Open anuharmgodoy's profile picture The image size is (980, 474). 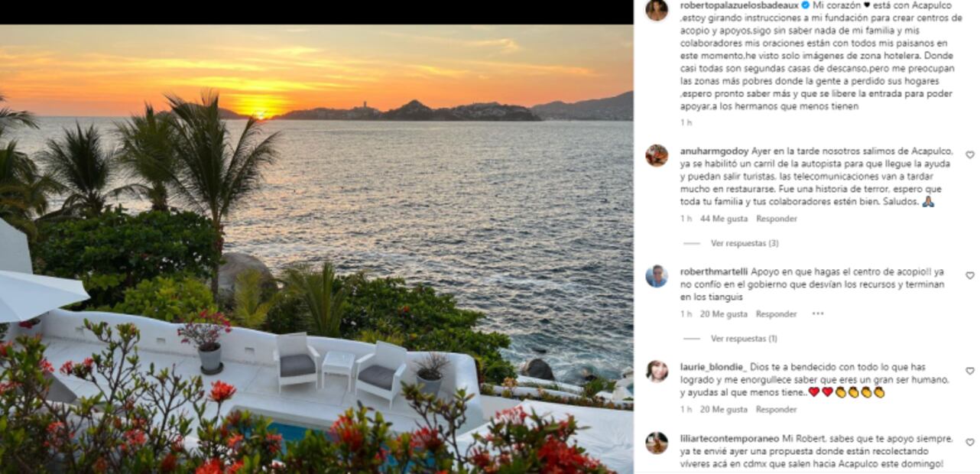coord(657,155)
